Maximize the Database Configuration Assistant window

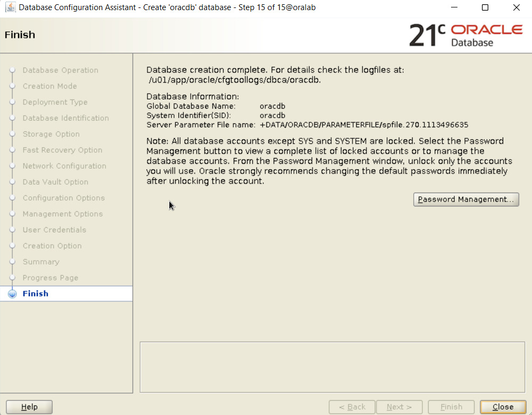click(x=485, y=8)
